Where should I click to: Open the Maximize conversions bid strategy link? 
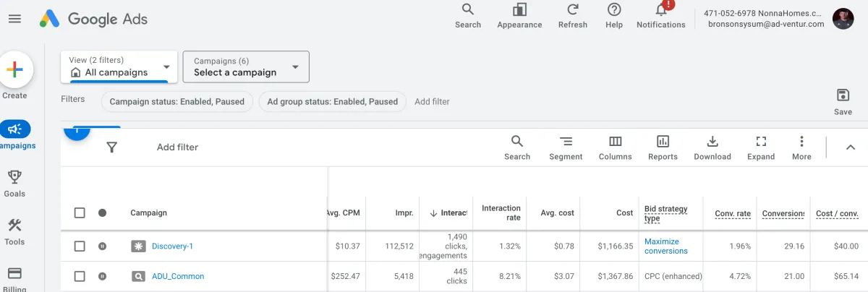[666, 246]
